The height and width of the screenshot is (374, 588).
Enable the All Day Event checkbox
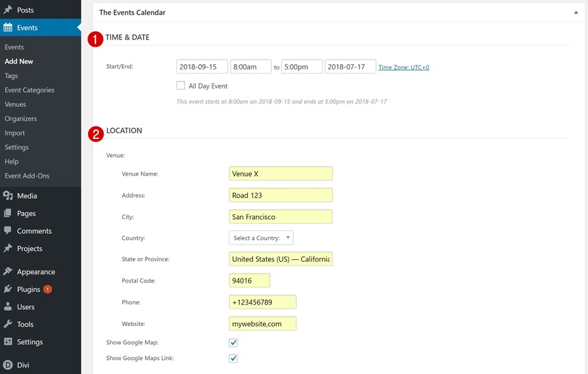[x=180, y=85]
